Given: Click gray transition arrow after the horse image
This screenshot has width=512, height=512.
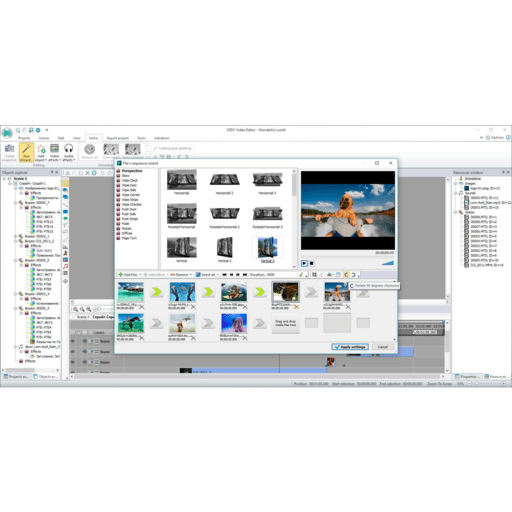Looking at the screenshot, I should point(156,323).
